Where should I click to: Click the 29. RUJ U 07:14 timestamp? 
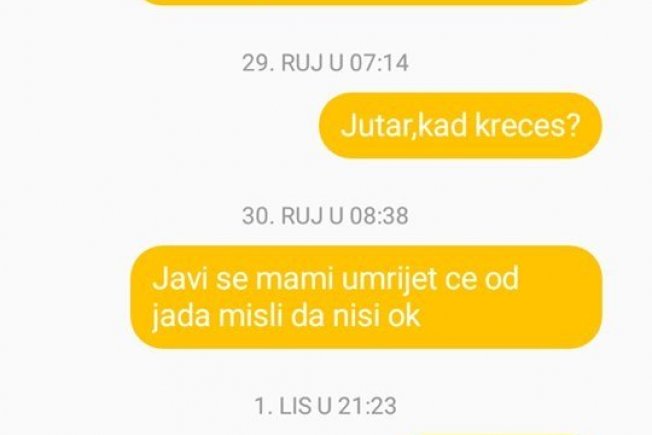tap(325, 63)
